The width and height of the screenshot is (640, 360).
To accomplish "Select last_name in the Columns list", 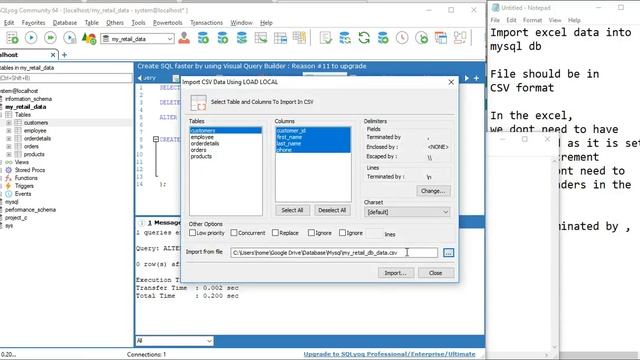I will click(289, 143).
